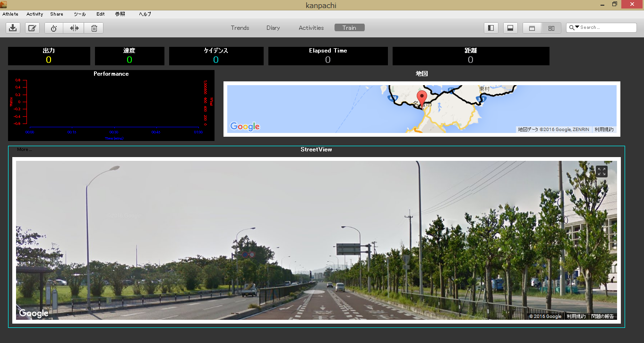Open the ヘルプ menu
This screenshot has width=644, height=343.
coord(145,14)
